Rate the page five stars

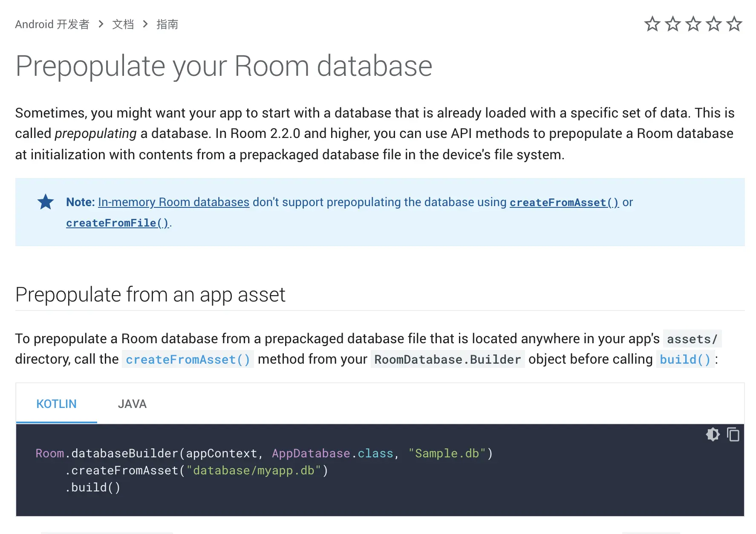734,24
